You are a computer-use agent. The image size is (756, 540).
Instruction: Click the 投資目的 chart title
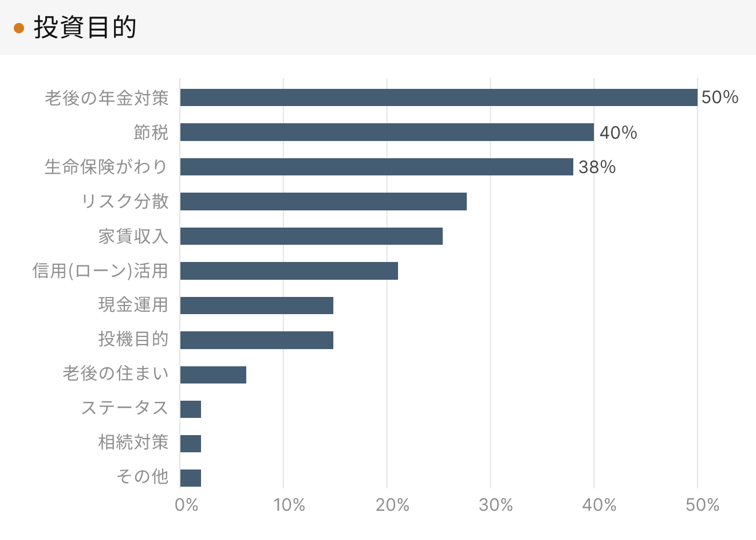(x=85, y=28)
